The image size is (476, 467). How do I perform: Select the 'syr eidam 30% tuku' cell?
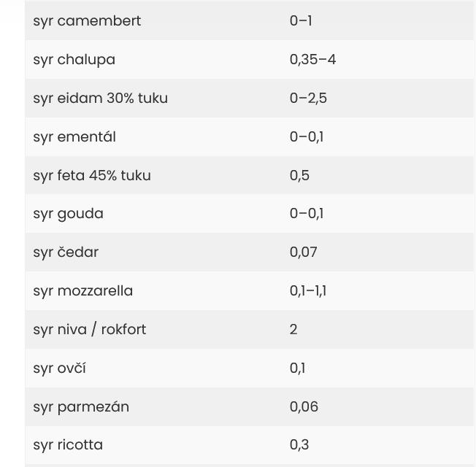[100, 99]
